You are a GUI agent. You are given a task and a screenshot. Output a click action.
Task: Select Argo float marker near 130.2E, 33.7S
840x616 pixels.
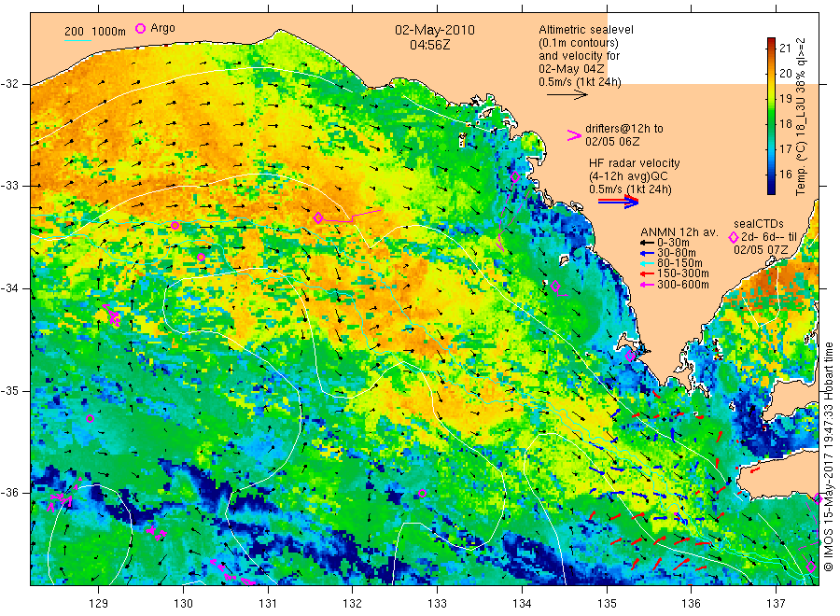tap(201, 257)
